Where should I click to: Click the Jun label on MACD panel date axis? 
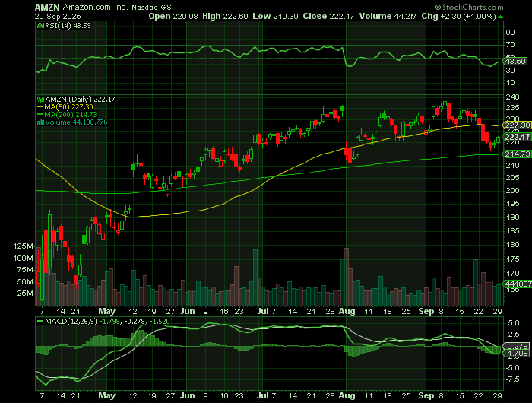click(x=187, y=396)
